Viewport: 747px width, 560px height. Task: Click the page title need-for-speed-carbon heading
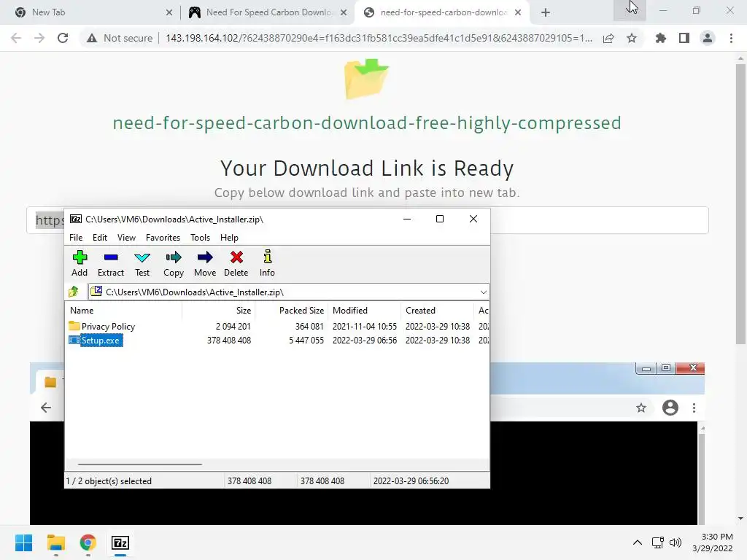[x=367, y=122]
